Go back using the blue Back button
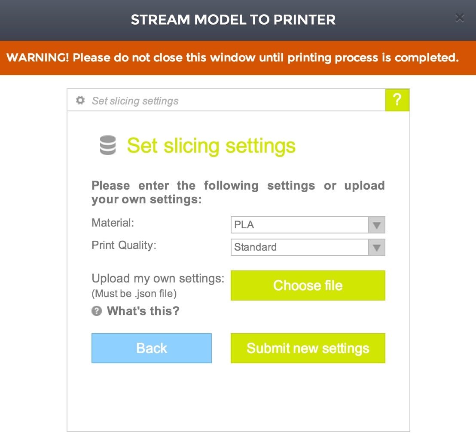This screenshot has width=476, height=448. [152, 348]
